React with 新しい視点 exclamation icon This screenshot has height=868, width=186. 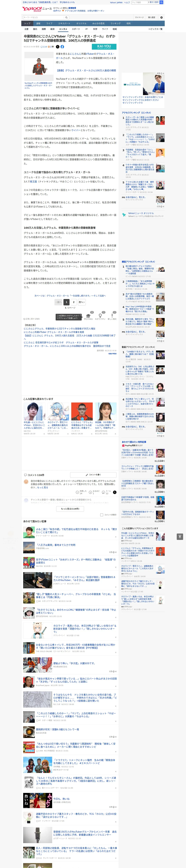pyautogui.click(x=112, y=316)
